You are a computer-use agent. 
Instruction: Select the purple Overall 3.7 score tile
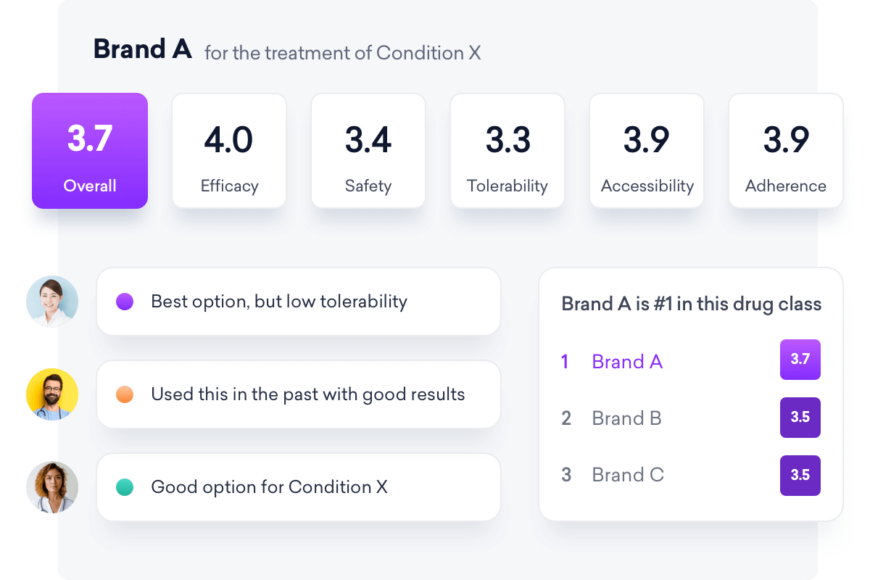(89, 151)
